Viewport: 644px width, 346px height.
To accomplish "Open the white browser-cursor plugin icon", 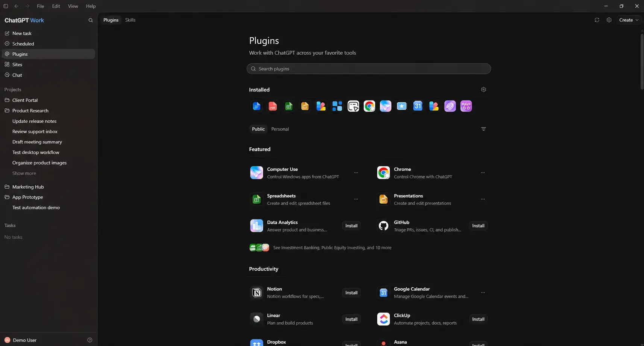I will [354, 106].
